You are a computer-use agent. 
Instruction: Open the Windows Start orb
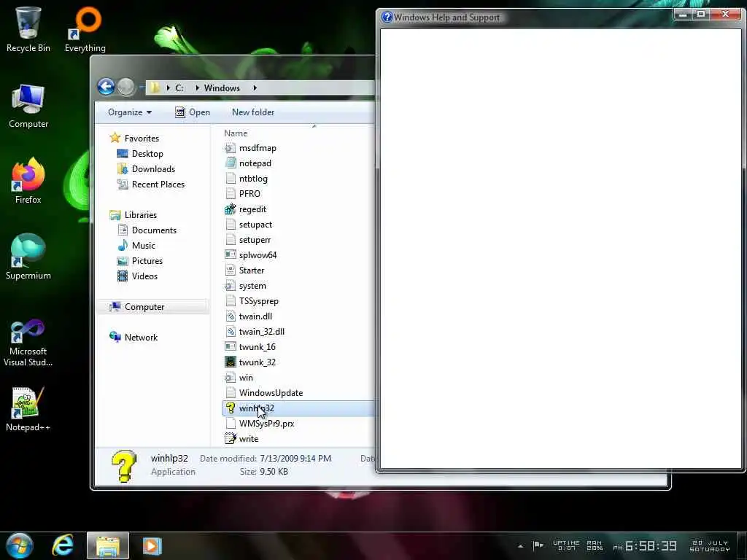click(x=20, y=545)
